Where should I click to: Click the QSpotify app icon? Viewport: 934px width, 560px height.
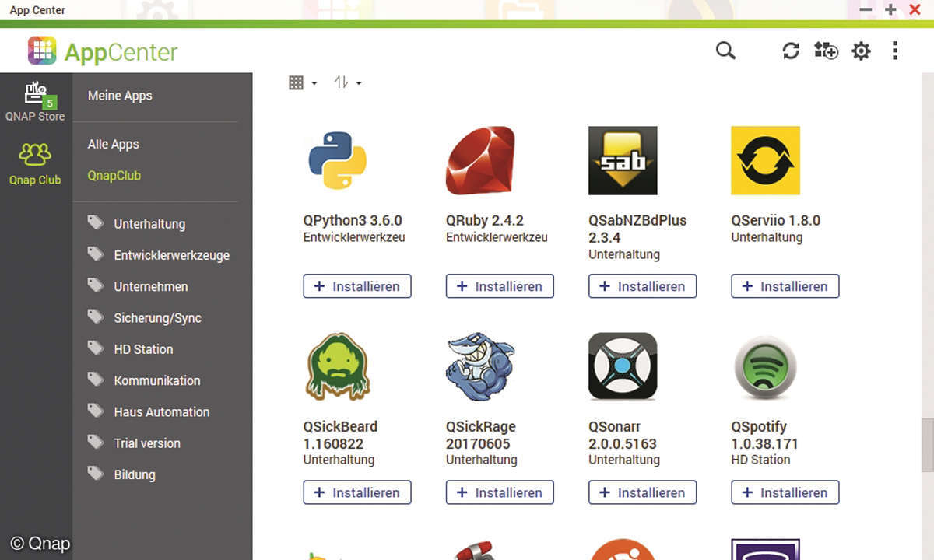(x=766, y=367)
